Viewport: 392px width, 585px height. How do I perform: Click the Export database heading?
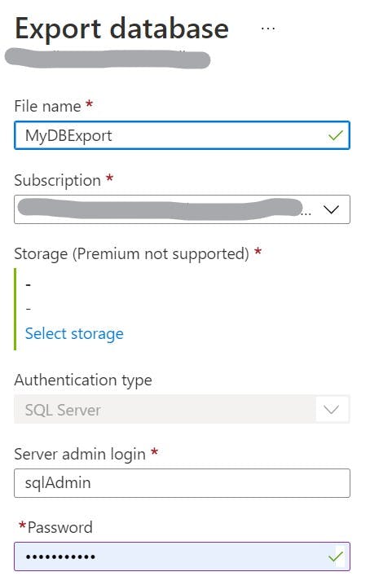click(x=121, y=29)
